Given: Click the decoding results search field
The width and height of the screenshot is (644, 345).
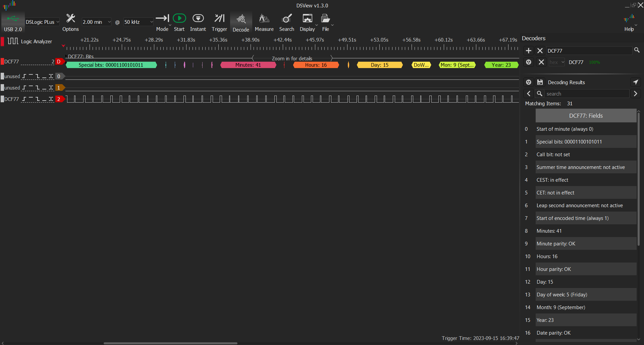Looking at the screenshot, I should click(x=586, y=94).
